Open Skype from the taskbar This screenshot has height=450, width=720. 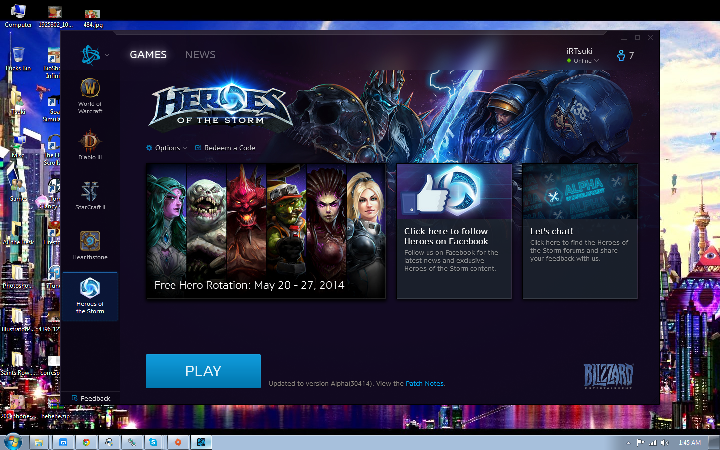coord(153,442)
